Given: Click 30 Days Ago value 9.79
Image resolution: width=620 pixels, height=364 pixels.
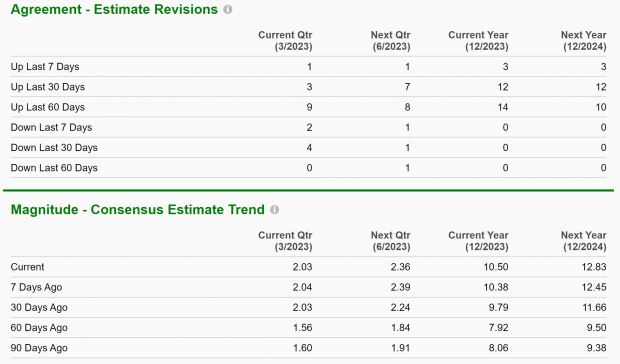Looking at the screenshot, I should (x=499, y=307).
